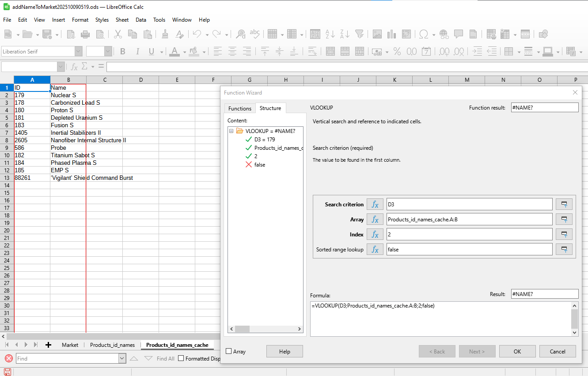Viewport: 588px width, 376px height.
Task: Open the Find text history dropdown
Action: (122, 358)
